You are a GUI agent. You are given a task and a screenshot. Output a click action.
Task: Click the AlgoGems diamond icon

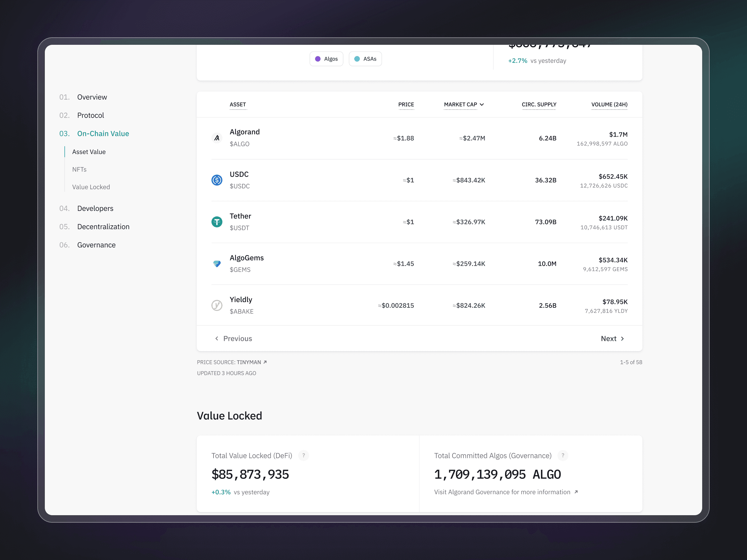point(217,264)
